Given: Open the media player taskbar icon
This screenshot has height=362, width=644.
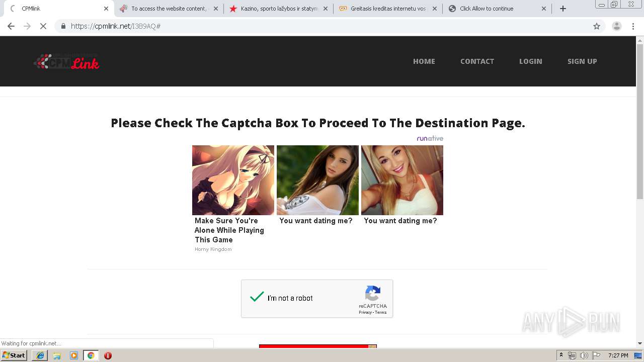Looking at the screenshot, I should tap(74, 355).
